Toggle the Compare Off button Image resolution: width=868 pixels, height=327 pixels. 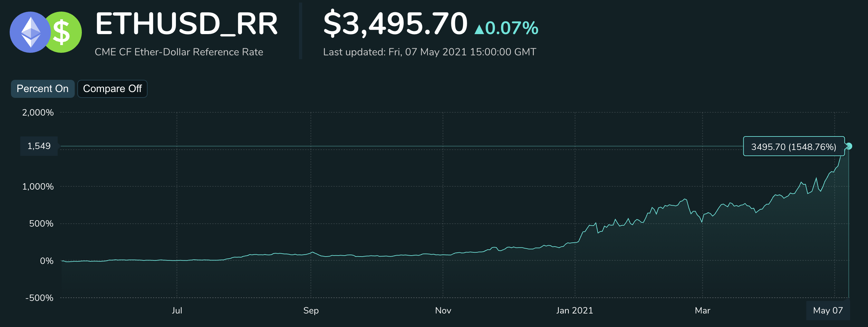112,89
